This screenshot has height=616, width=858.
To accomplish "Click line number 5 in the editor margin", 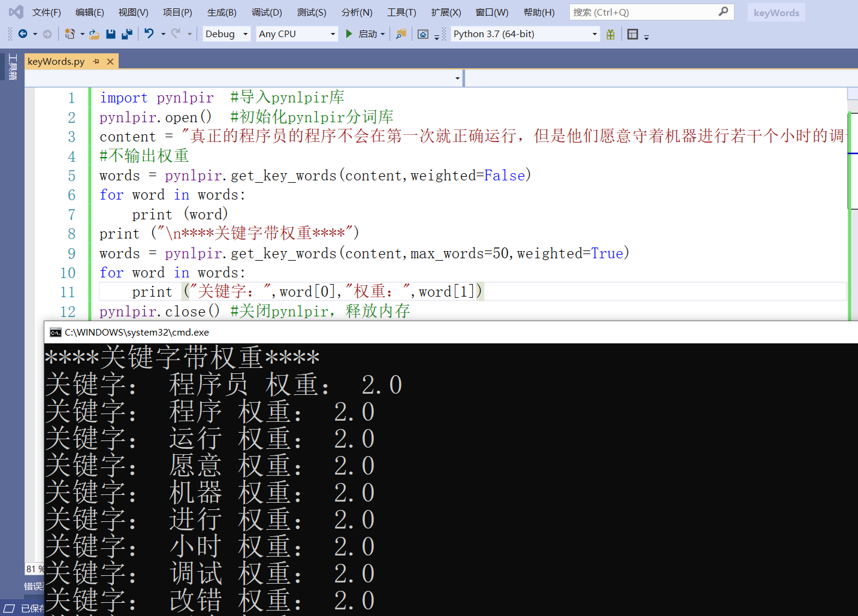I will point(71,176).
